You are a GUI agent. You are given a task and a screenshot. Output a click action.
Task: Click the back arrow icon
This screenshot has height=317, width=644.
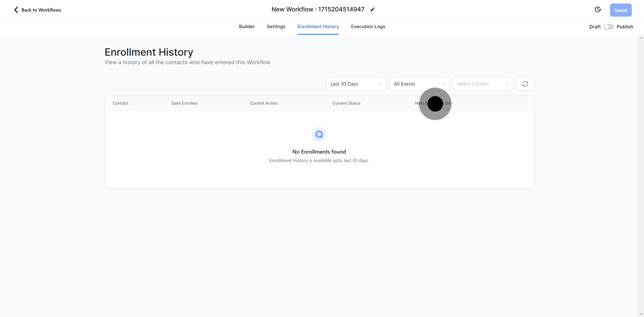tap(16, 10)
